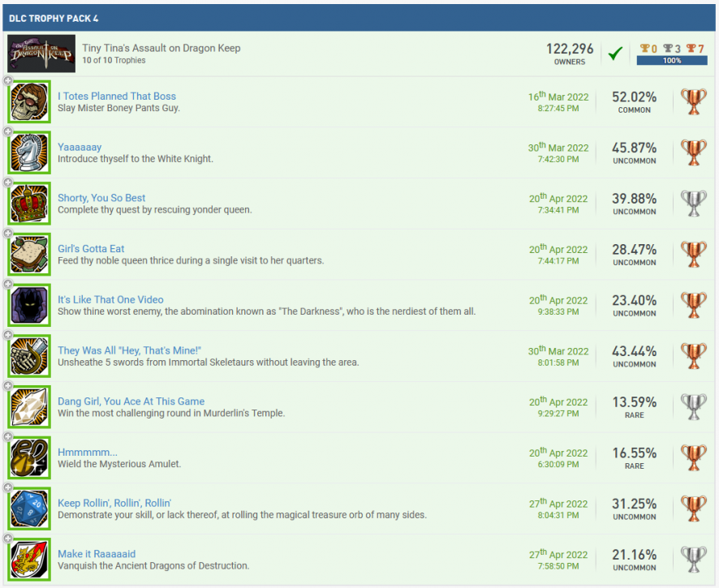The image size is (719, 588).
Task: Open They Was All "Hey, That's Mine!" link
Action: tap(129, 350)
